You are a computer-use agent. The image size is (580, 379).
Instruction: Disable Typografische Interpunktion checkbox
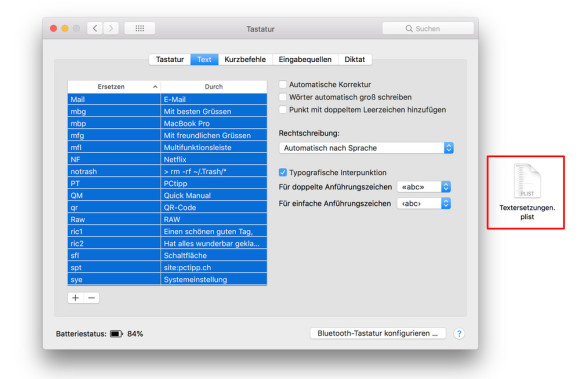click(x=283, y=172)
